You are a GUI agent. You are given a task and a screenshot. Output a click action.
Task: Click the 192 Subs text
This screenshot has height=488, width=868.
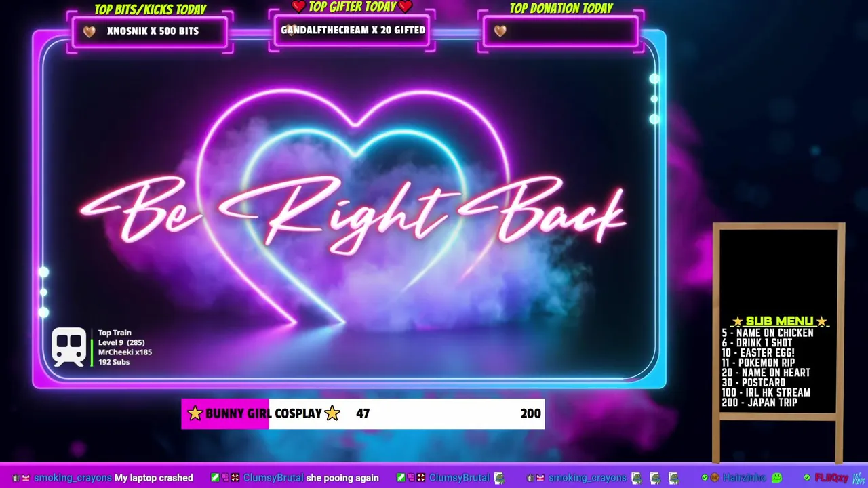tap(114, 362)
